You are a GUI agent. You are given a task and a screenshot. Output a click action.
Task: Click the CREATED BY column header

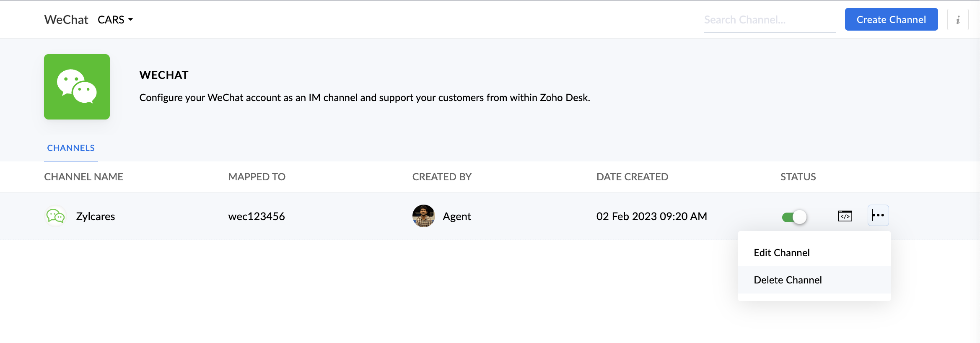click(442, 177)
